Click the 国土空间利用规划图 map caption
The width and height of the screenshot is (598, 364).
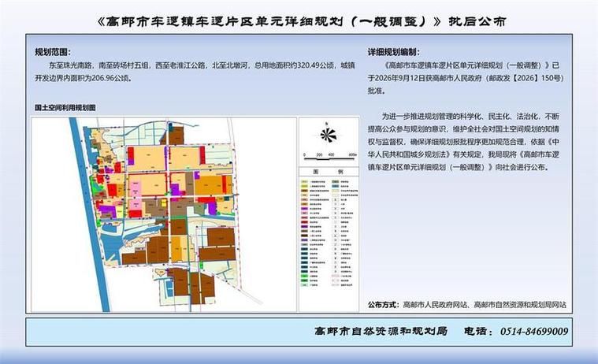coord(65,108)
